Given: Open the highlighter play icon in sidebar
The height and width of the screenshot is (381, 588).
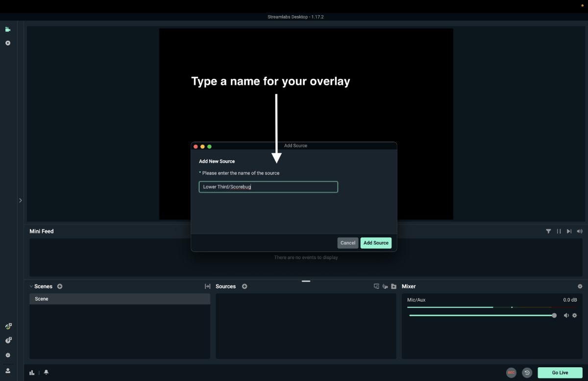Looking at the screenshot, I should coord(8,43).
